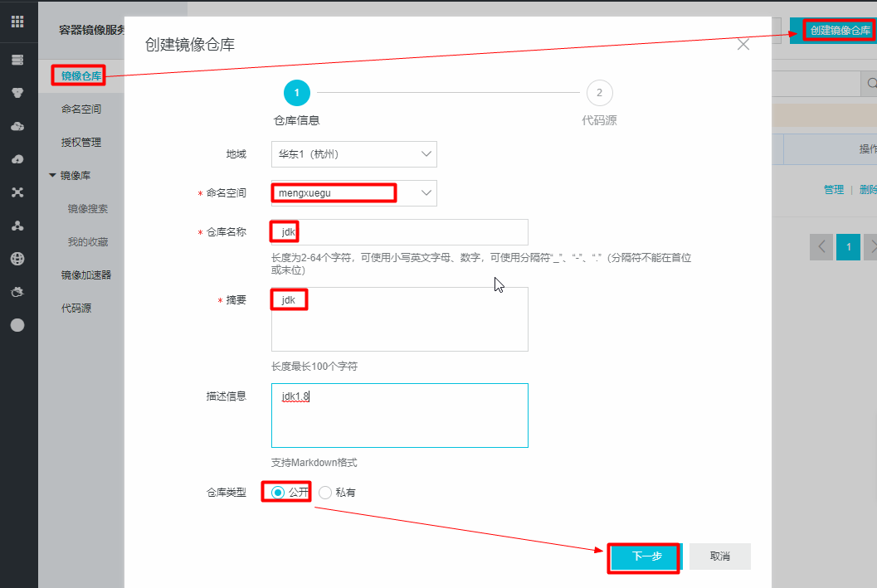Open the 地域 region dropdown
Image resolution: width=877 pixels, height=588 pixels.
pos(354,154)
